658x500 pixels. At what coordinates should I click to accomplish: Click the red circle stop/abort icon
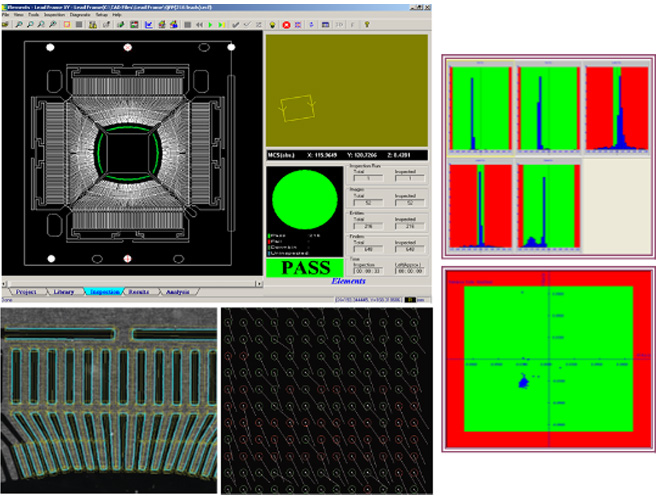[x=286, y=25]
